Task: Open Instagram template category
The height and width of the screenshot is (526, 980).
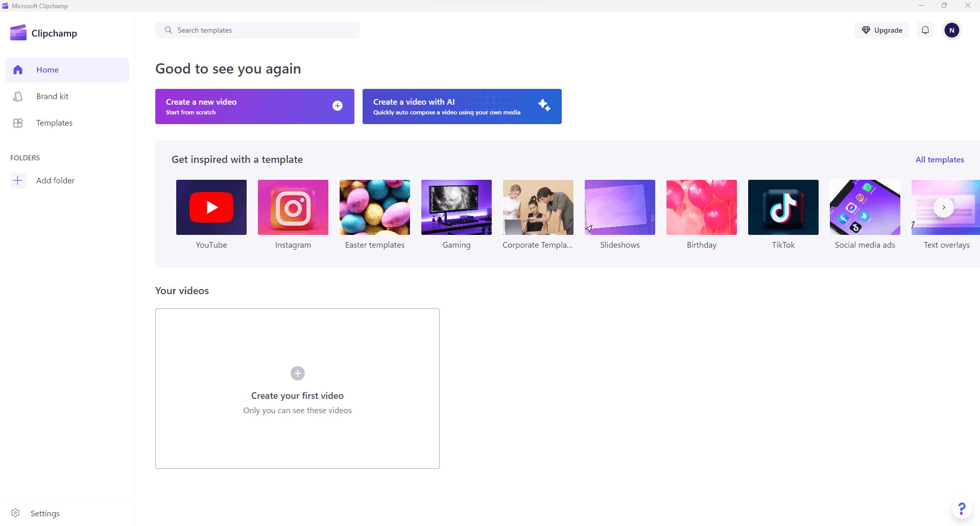Action: 293,207
